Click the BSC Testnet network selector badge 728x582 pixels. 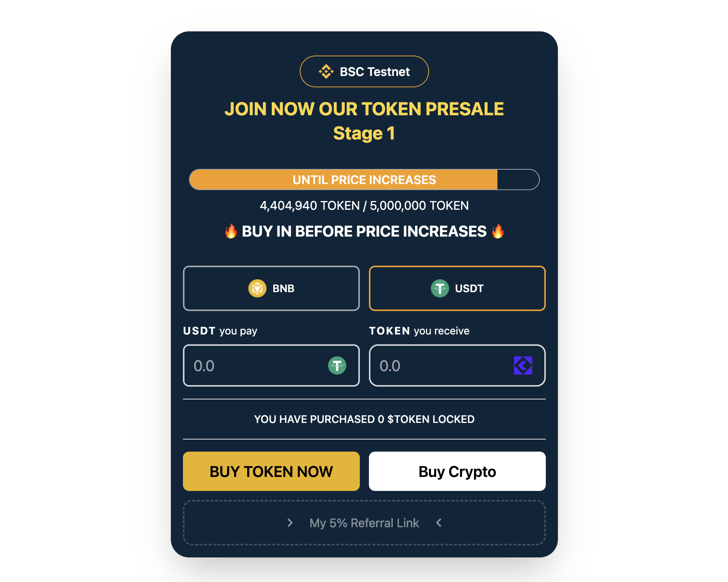click(364, 72)
